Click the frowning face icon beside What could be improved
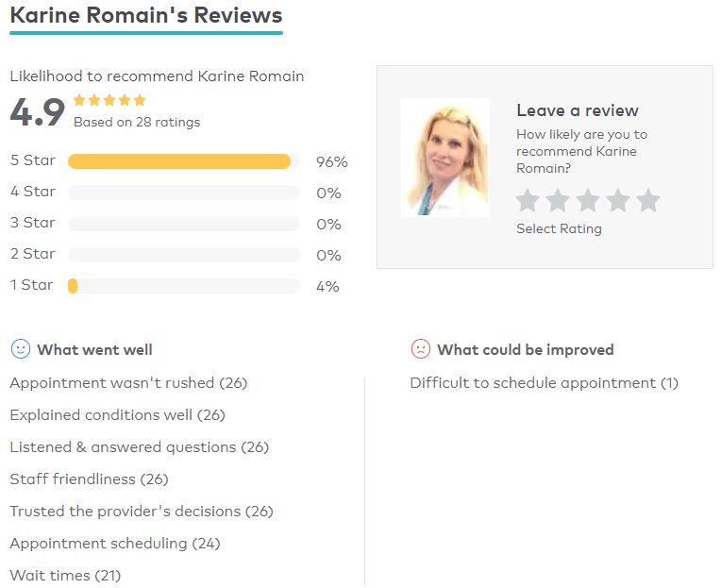This screenshot has width=721, height=588. coord(420,349)
